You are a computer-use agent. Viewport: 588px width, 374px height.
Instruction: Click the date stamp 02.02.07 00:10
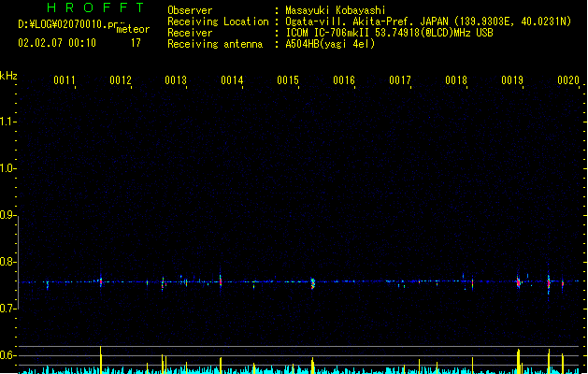[57, 43]
